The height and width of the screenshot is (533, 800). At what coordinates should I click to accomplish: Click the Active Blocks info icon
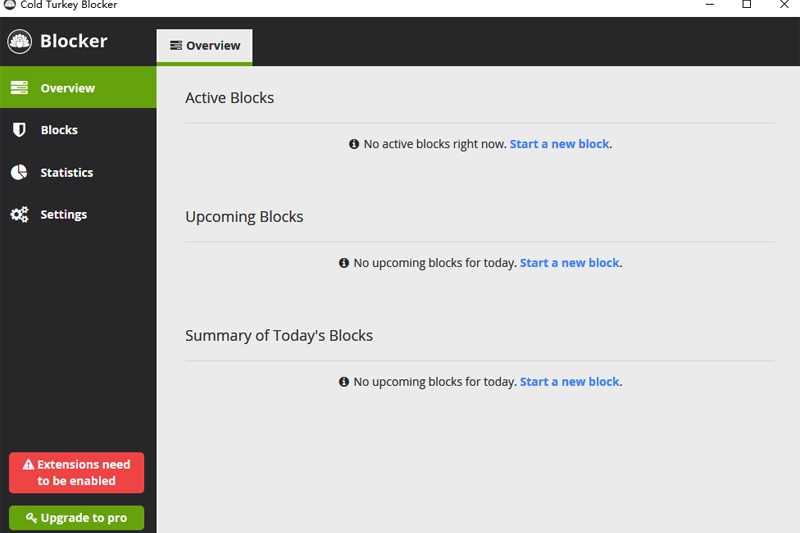click(354, 144)
